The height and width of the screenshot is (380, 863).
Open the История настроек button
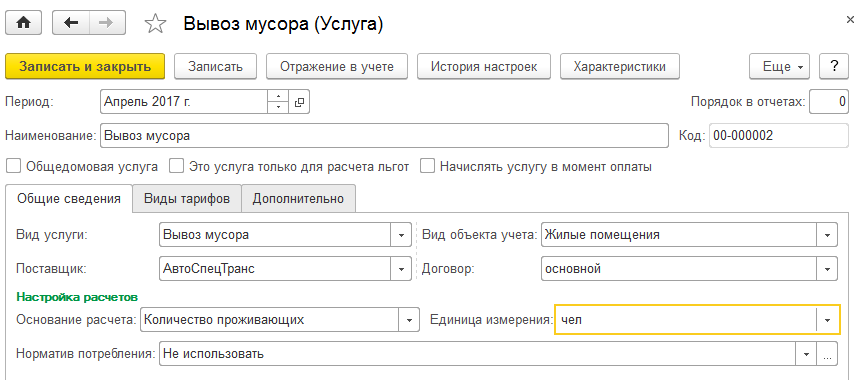[484, 67]
